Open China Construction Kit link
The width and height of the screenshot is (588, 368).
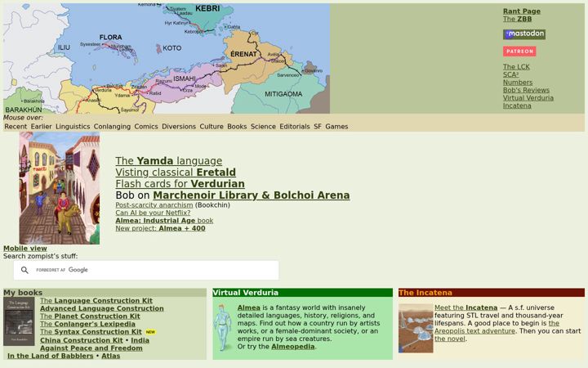(82, 340)
